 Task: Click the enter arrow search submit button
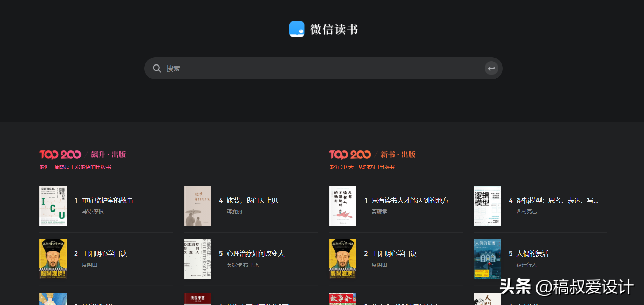[491, 69]
